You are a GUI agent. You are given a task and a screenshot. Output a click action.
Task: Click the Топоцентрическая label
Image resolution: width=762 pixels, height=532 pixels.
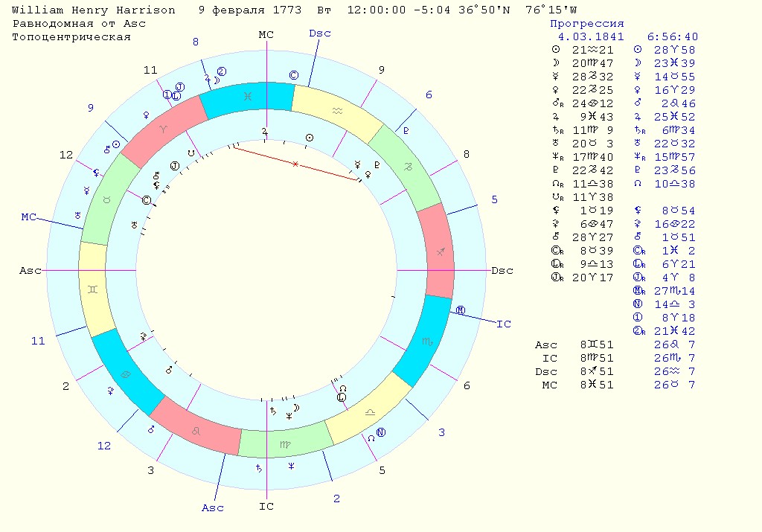(71, 37)
